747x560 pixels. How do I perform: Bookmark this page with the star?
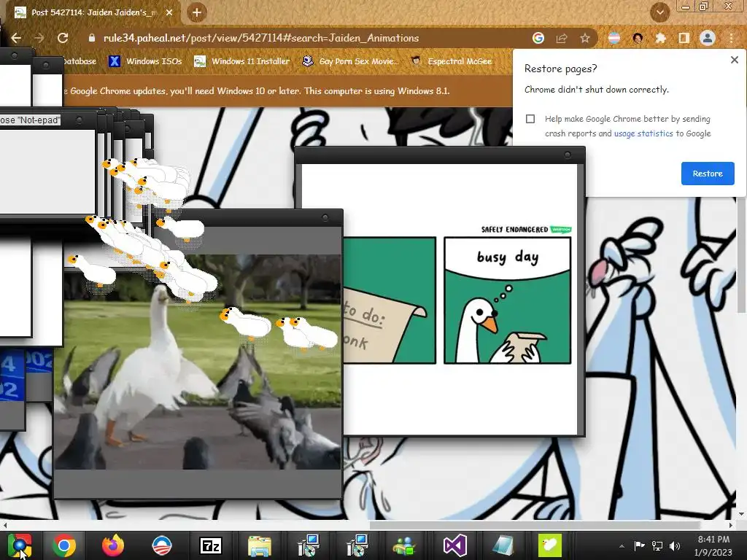point(585,38)
